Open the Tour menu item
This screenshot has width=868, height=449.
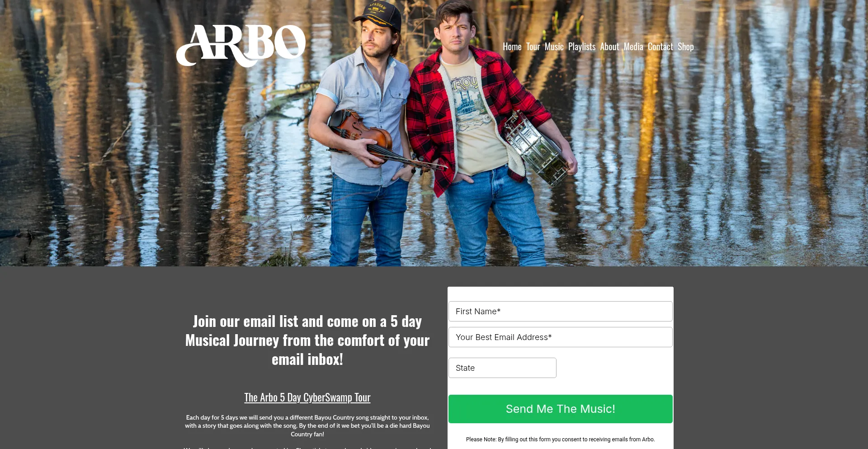(x=533, y=47)
